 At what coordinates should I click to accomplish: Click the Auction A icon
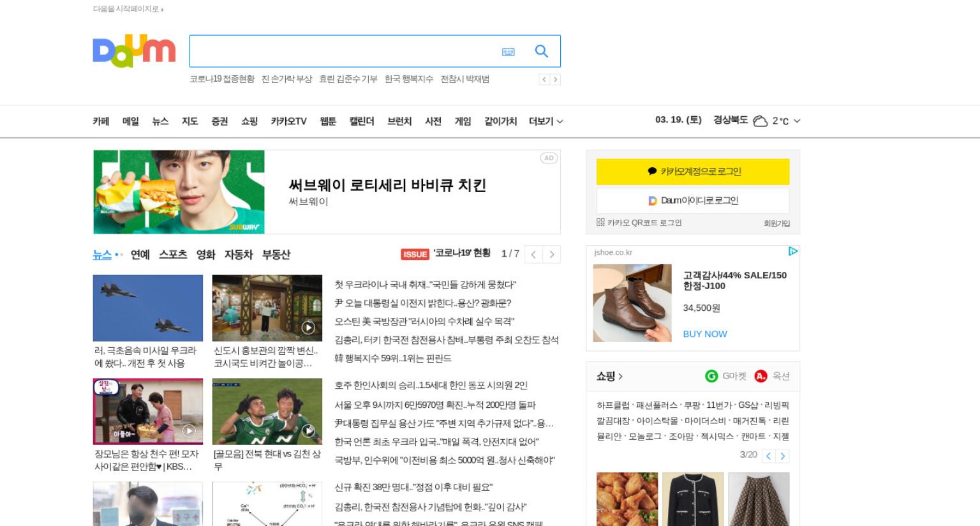pos(761,376)
